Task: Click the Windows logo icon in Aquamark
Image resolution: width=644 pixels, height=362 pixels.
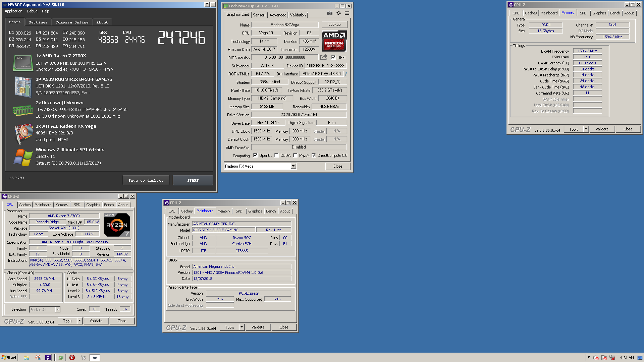Action: (23, 158)
